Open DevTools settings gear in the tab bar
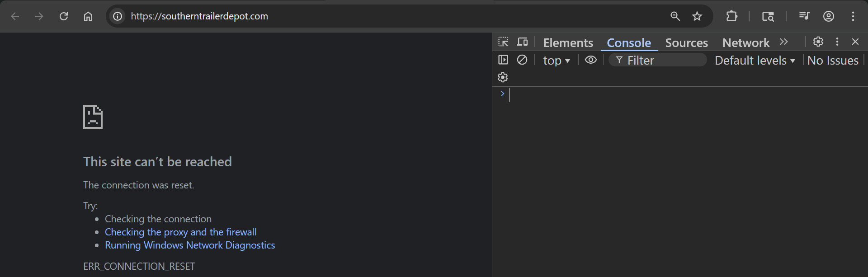868x277 pixels. 818,42
